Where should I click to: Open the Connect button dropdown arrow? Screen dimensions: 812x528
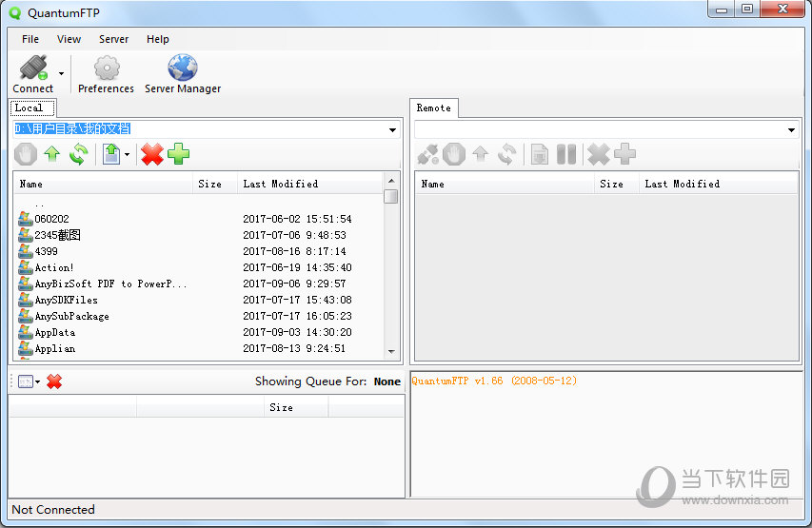[61, 73]
